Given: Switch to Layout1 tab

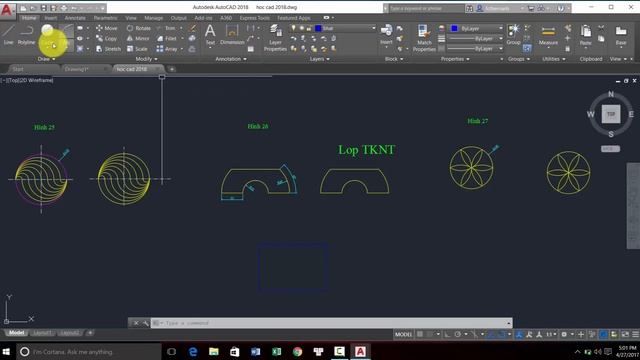Looking at the screenshot, I should pyautogui.click(x=42, y=333).
